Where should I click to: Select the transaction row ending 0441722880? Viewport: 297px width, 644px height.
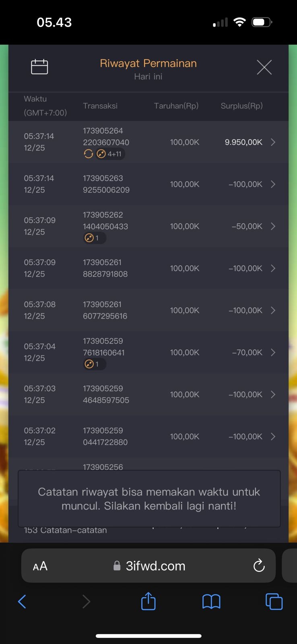click(x=148, y=436)
